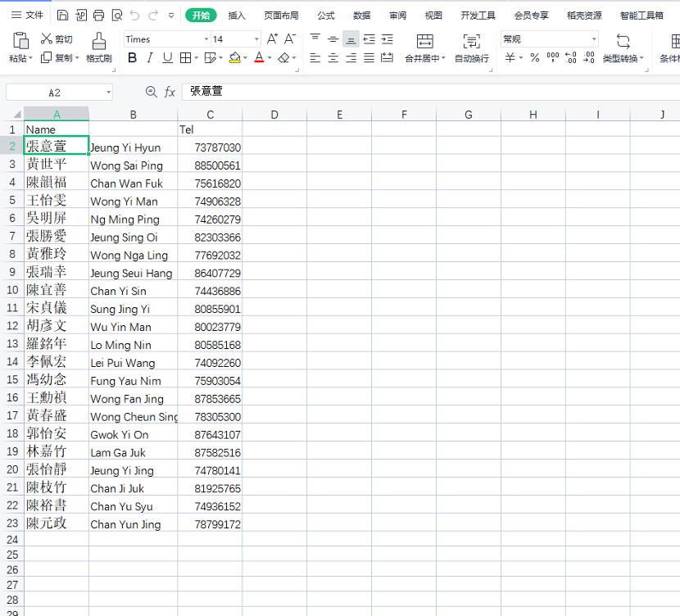Open the Name Box A2 dropdown
Image resolution: width=680 pixels, height=616 pixels.
[108, 93]
